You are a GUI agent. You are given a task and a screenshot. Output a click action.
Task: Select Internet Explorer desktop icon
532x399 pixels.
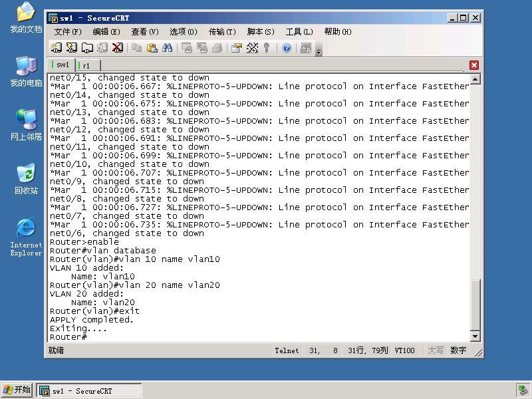click(x=26, y=237)
